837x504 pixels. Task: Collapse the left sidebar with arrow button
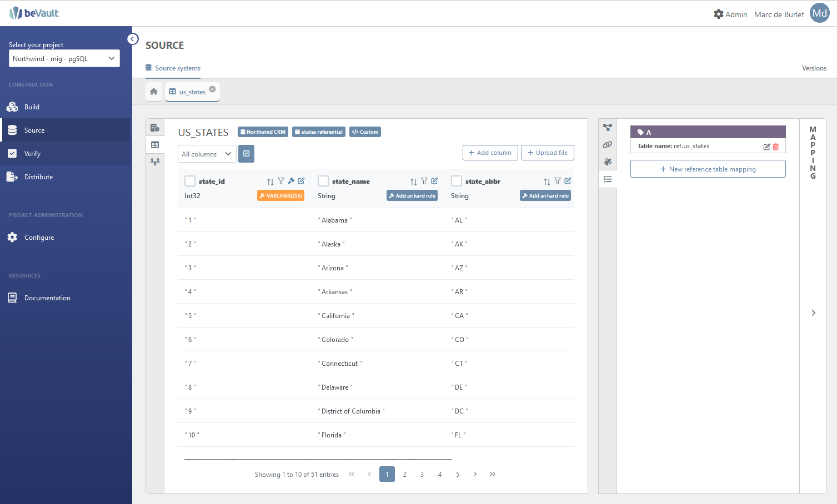(133, 39)
